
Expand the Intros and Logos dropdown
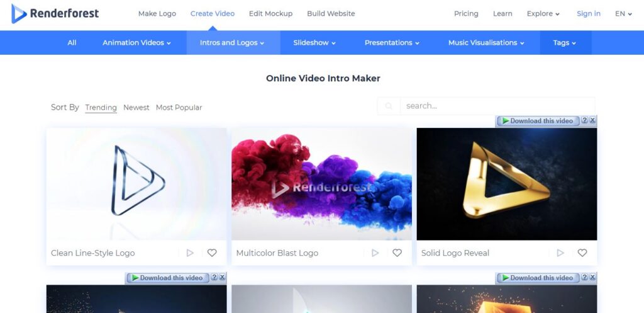click(232, 43)
